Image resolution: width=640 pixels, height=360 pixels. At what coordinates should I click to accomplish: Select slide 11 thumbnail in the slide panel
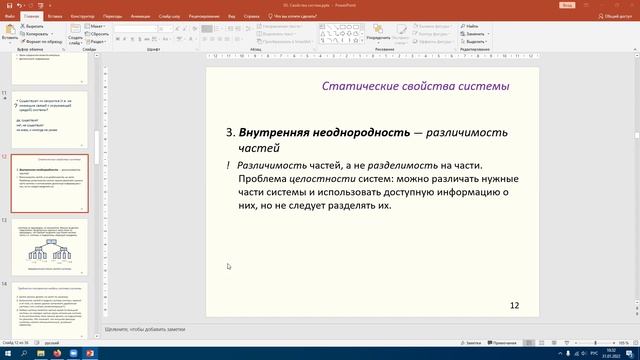coord(49,120)
